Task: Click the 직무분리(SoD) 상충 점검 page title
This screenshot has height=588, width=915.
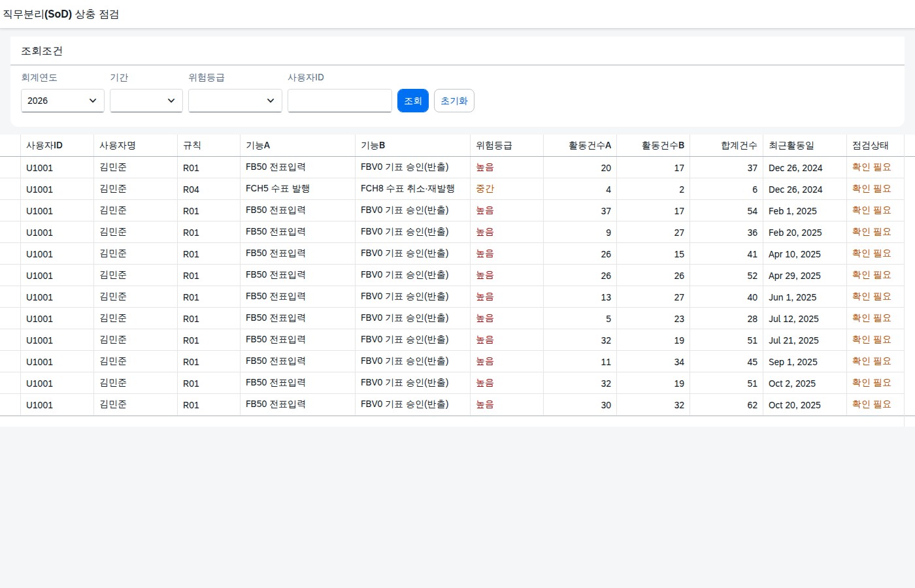Action: click(x=61, y=14)
